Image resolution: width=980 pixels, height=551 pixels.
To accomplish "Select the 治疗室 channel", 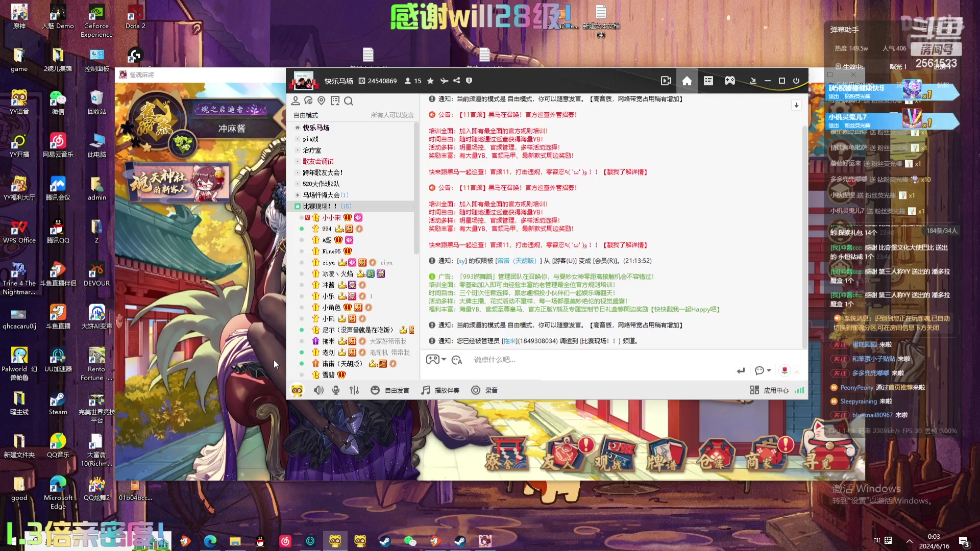I will pos(312,150).
